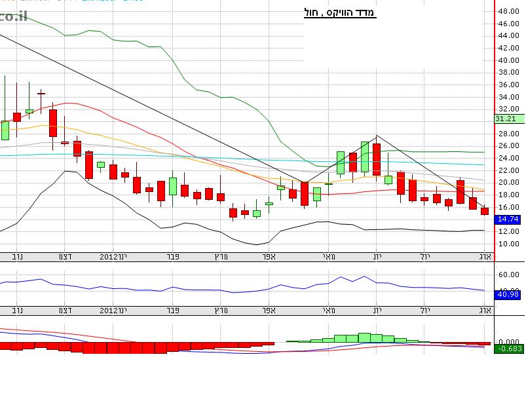This screenshot has height=420, width=526.
Task: Select the 'מרץ' month marker on main chart
Action: [219, 256]
